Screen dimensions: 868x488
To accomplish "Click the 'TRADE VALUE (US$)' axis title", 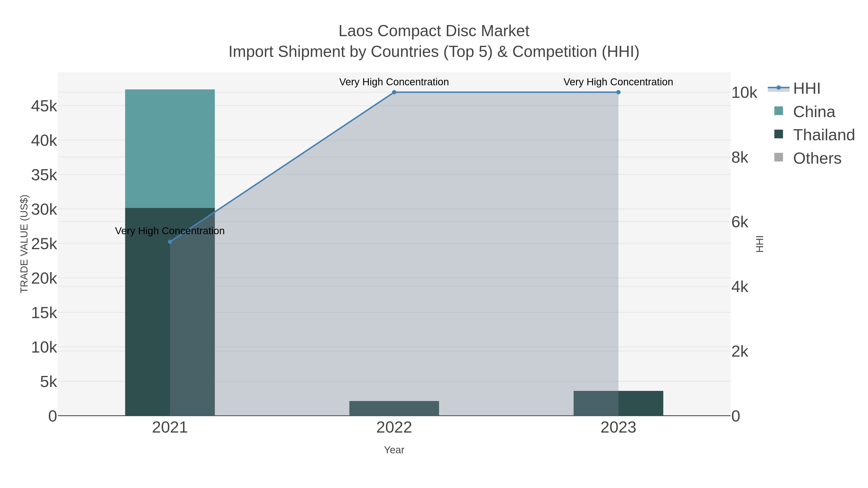I will pyautogui.click(x=24, y=244).
